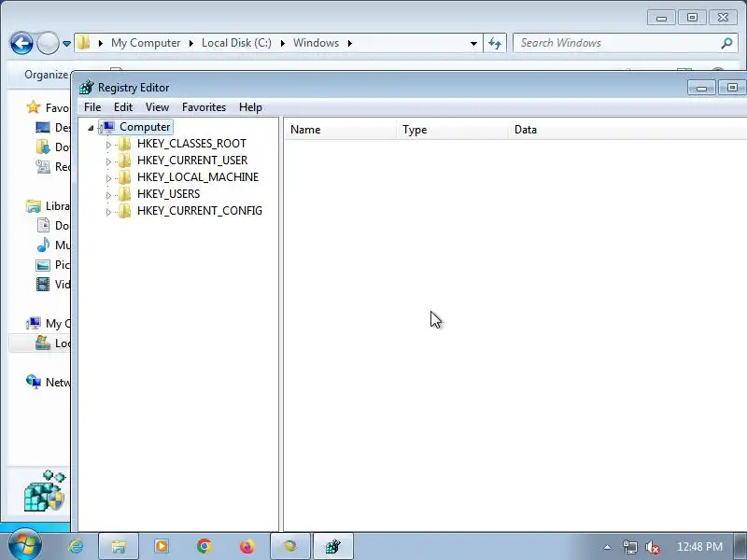The image size is (747, 560).
Task: Click Local Disk (C:) in address bar
Action: click(x=236, y=43)
